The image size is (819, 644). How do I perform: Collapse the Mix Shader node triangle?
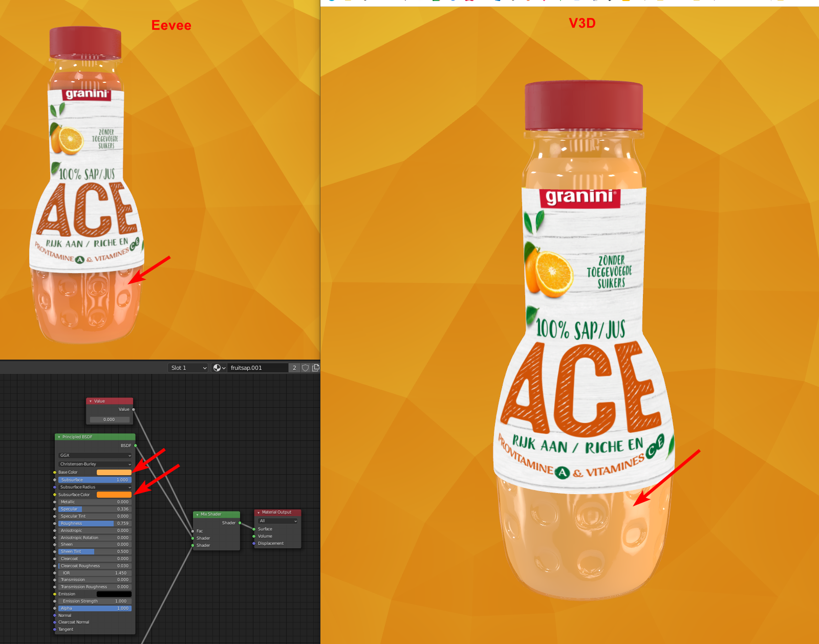197,515
